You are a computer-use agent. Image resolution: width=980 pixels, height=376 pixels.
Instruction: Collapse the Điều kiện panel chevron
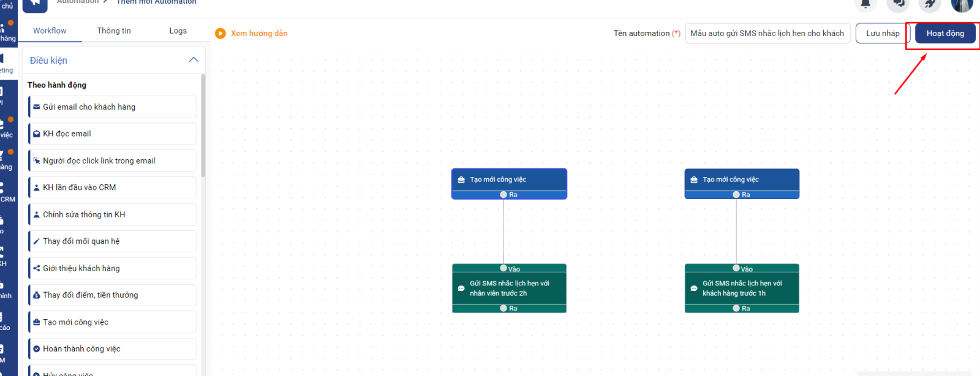coord(194,60)
